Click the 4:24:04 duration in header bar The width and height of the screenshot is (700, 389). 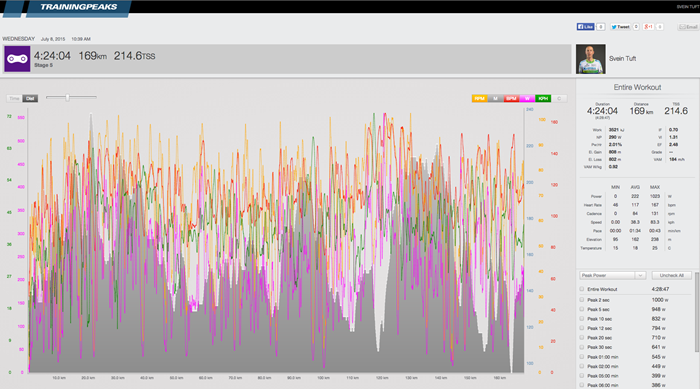(52, 56)
